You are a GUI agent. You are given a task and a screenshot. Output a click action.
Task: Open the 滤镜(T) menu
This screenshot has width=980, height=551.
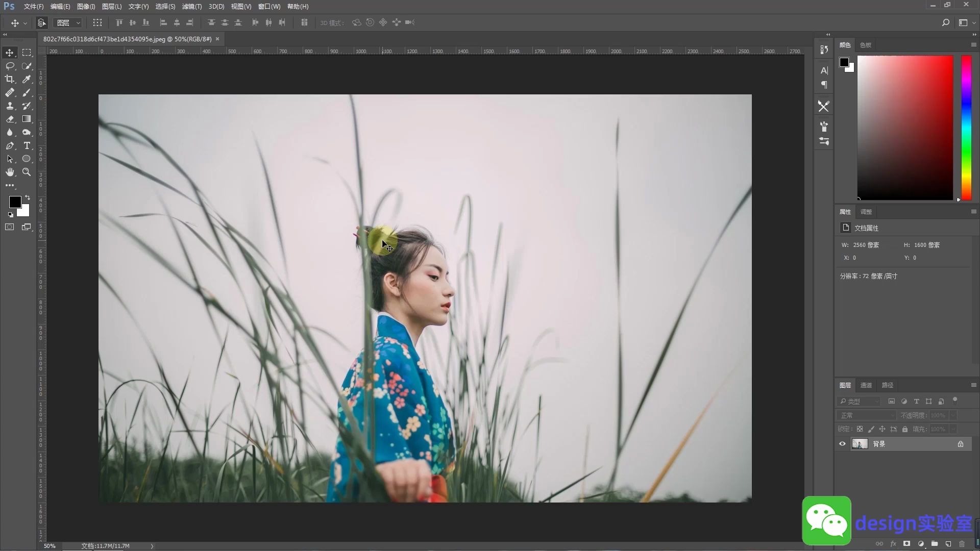tap(191, 6)
